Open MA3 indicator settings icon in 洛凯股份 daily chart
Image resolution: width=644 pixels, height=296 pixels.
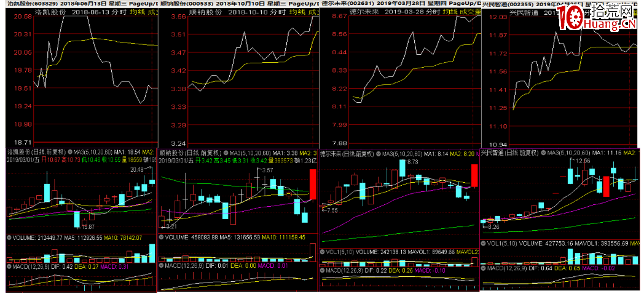pyautogui.click(x=71, y=152)
